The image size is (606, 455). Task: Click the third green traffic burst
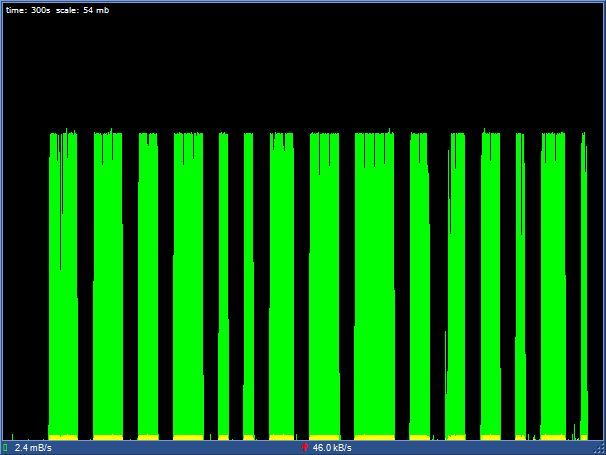tap(148, 286)
